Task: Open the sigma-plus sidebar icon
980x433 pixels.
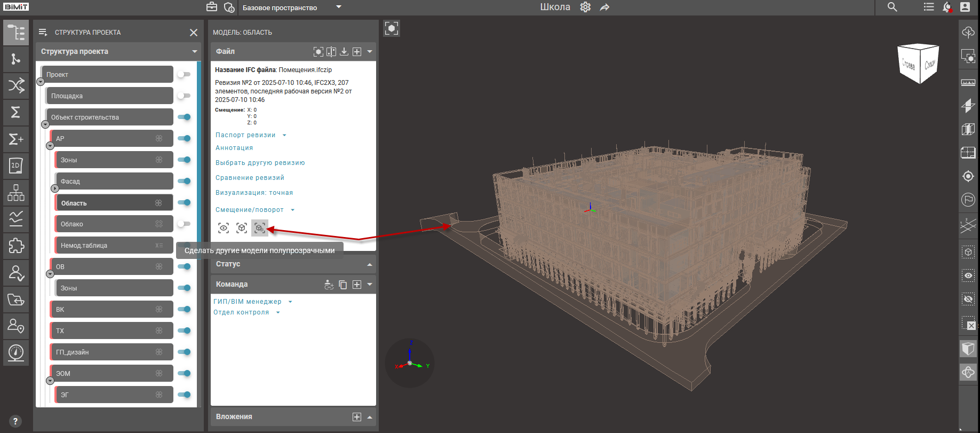Action: point(16,139)
